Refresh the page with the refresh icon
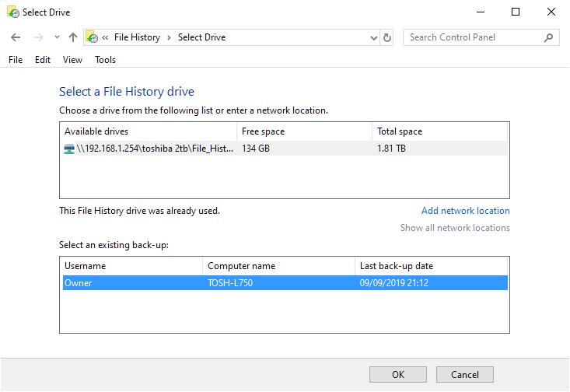 387,37
